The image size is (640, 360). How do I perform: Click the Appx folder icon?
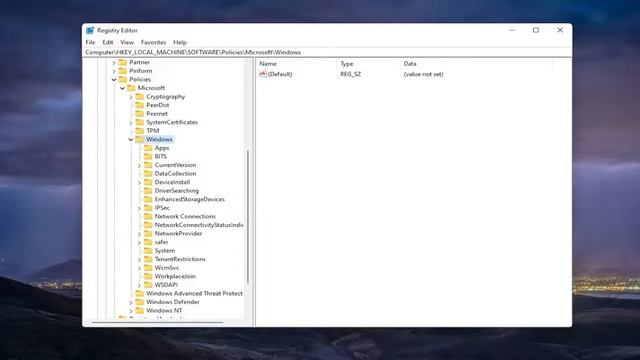click(x=148, y=148)
